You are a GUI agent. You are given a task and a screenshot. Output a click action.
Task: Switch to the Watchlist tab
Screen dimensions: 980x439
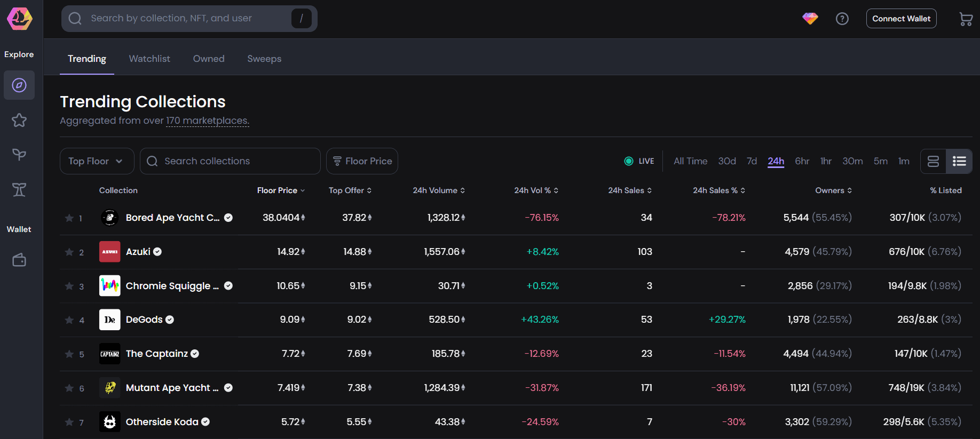[149, 59]
